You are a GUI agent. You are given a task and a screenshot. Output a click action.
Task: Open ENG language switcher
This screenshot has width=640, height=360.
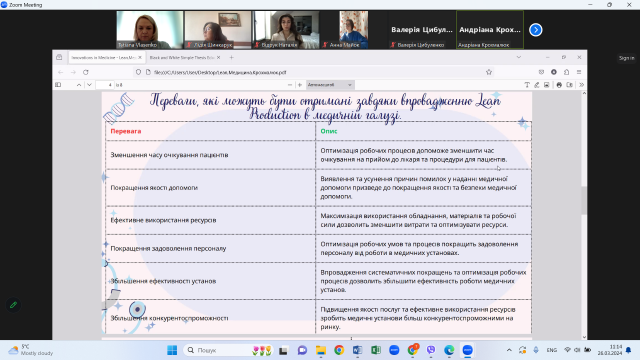552,350
